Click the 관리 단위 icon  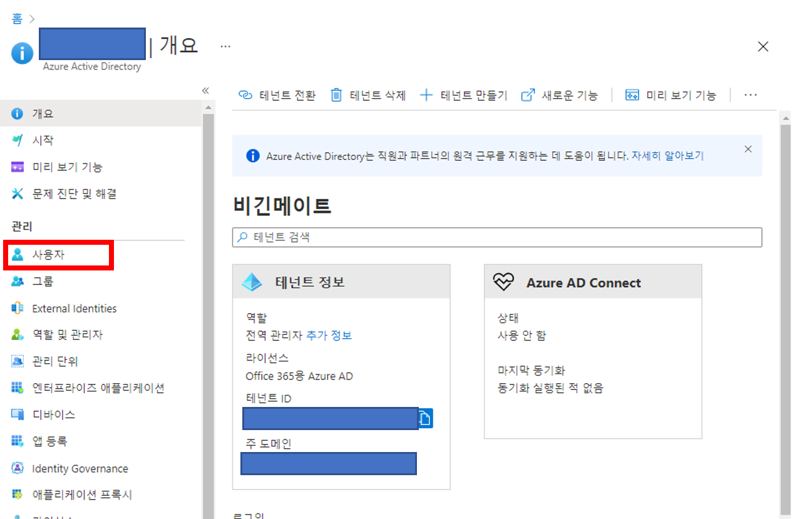(x=18, y=361)
